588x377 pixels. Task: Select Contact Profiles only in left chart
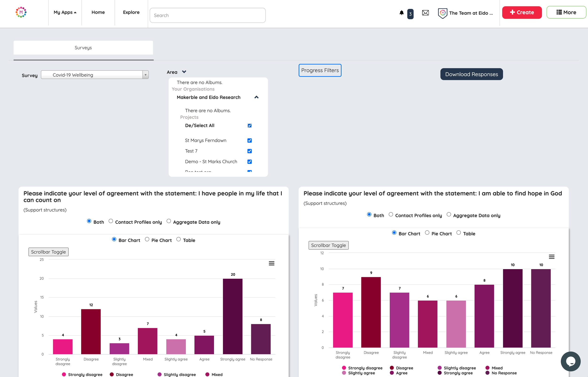click(x=111, y=221)
